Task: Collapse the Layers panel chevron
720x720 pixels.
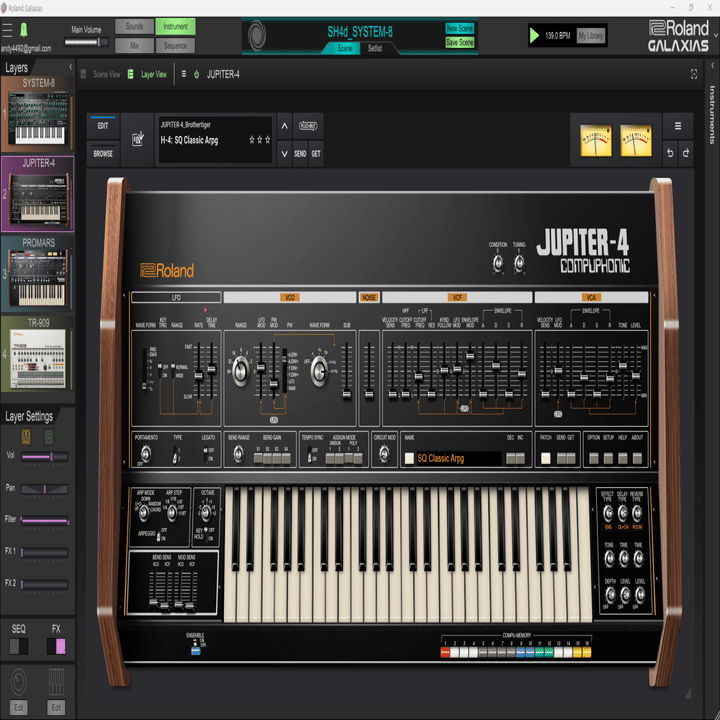Action: 70,67
